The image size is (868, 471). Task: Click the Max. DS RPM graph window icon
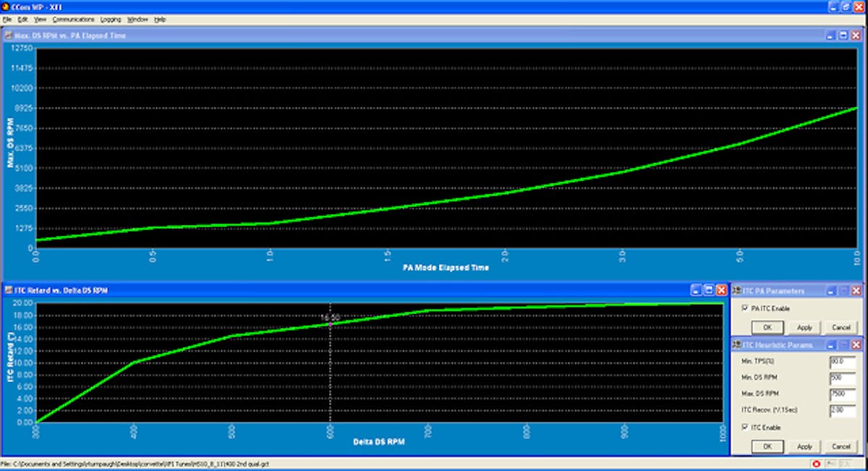coord(8,35)
